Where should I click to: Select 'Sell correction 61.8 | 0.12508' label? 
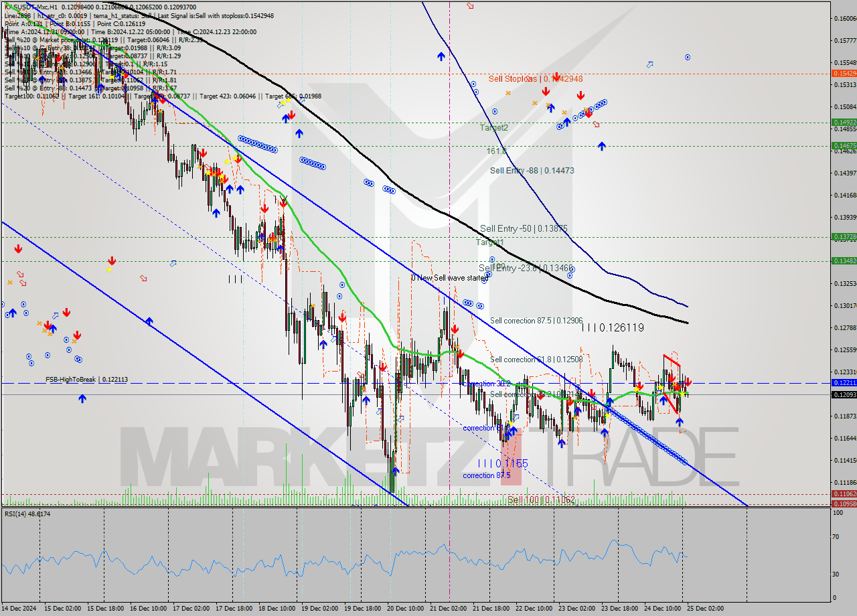pos(536,360)
